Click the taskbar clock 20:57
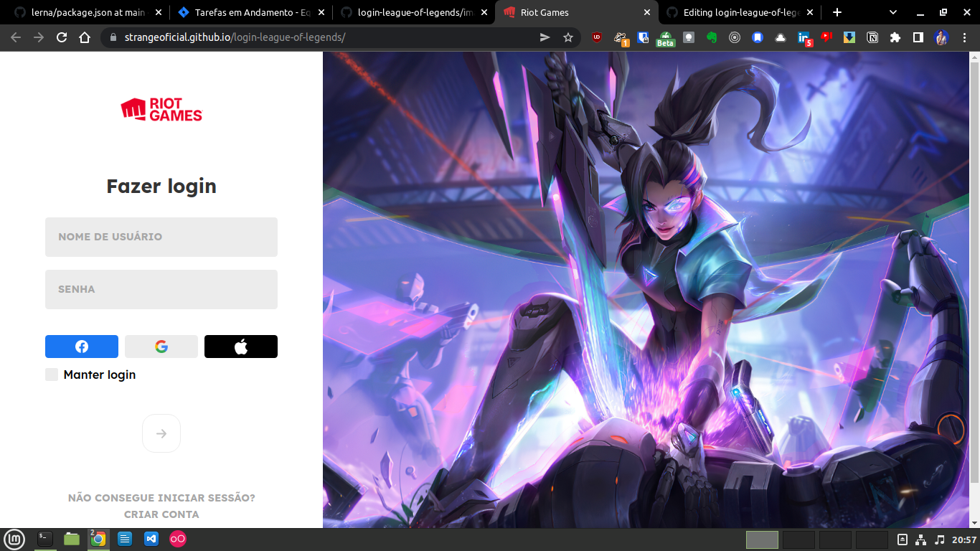The width and height of the screenshot is (980, 551). coord(964,540)
